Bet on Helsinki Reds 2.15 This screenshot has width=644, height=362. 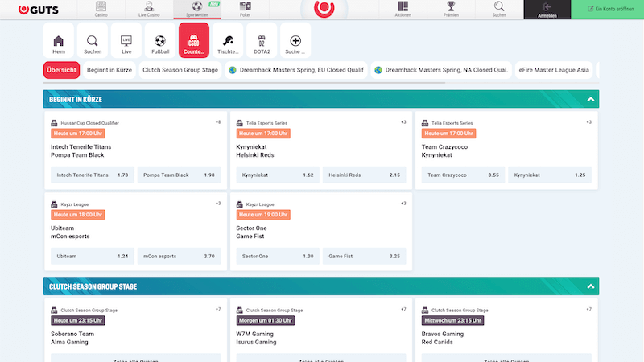point(365,175)
